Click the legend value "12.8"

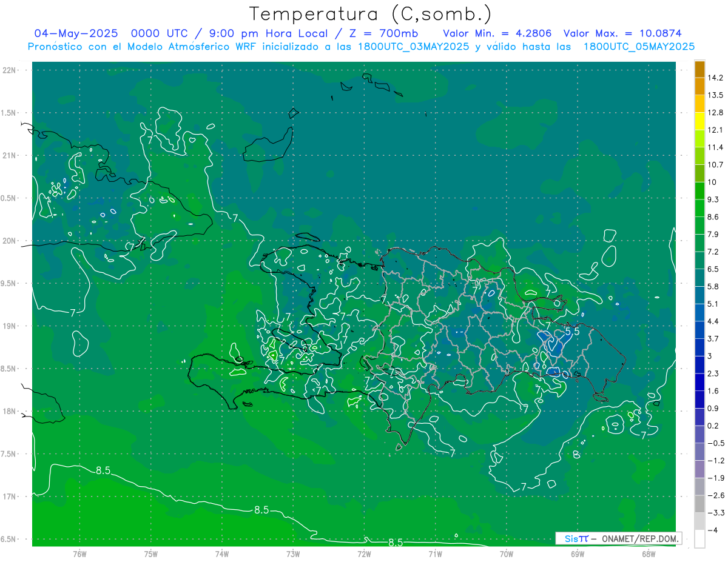click(716, 113)
